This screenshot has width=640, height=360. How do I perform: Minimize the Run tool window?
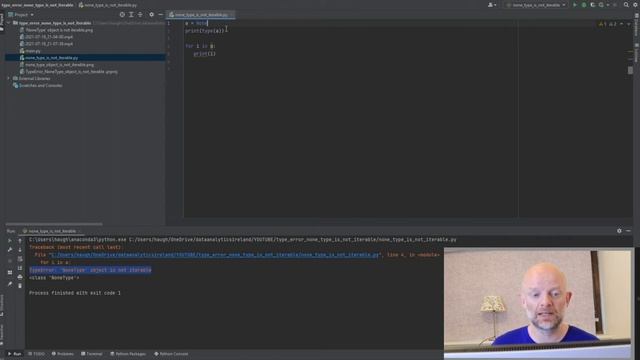[628, 231]
